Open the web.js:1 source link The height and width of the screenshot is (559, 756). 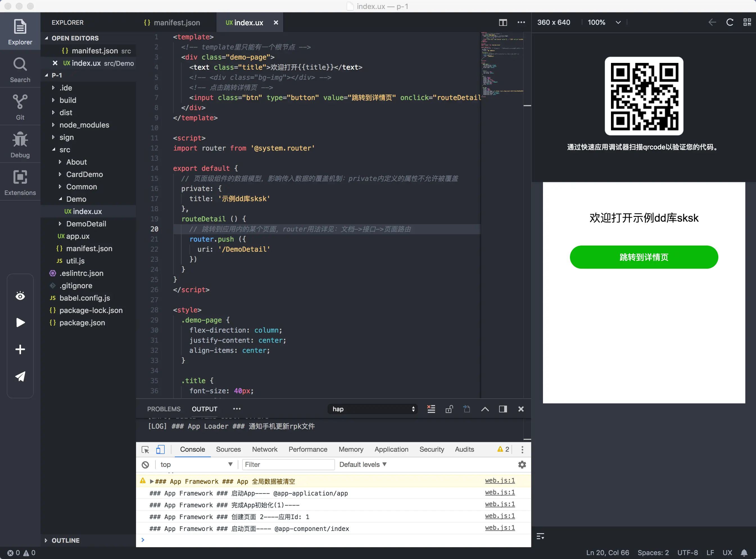[500, 481]
